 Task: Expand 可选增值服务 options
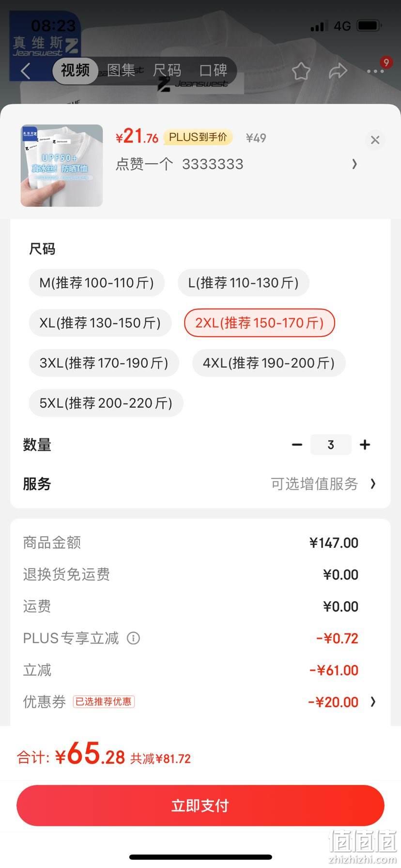pyautogui.click(x=323, y=484)
